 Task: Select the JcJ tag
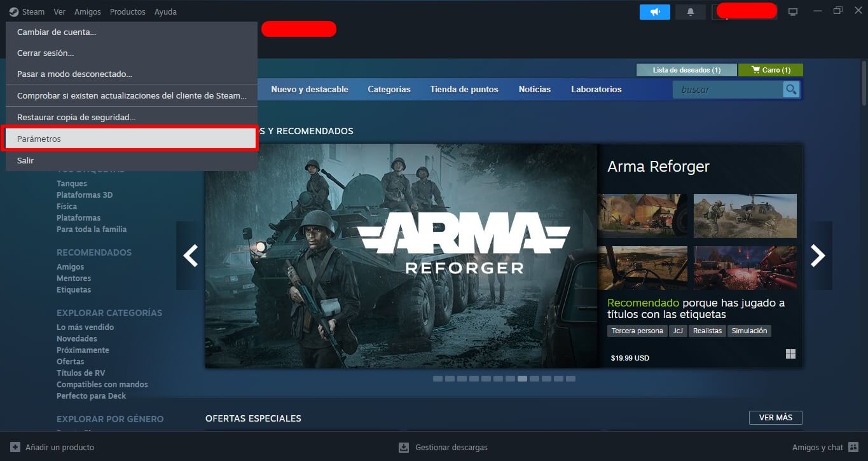[678, 331]
